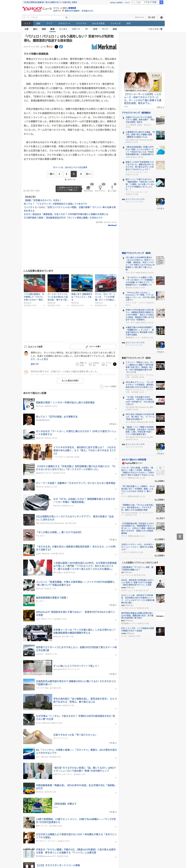This screenshot has width=186, height=868.
Task: Open 14歳で投資開始 Z世代 article
Action: tap(76, 821)
